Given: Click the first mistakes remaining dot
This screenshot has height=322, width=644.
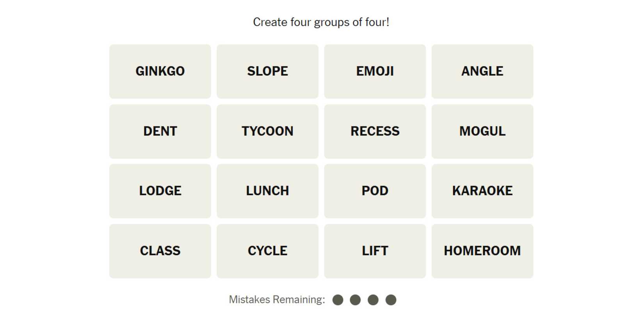Looking at the screenshot, I should click(x=338, y=300).
